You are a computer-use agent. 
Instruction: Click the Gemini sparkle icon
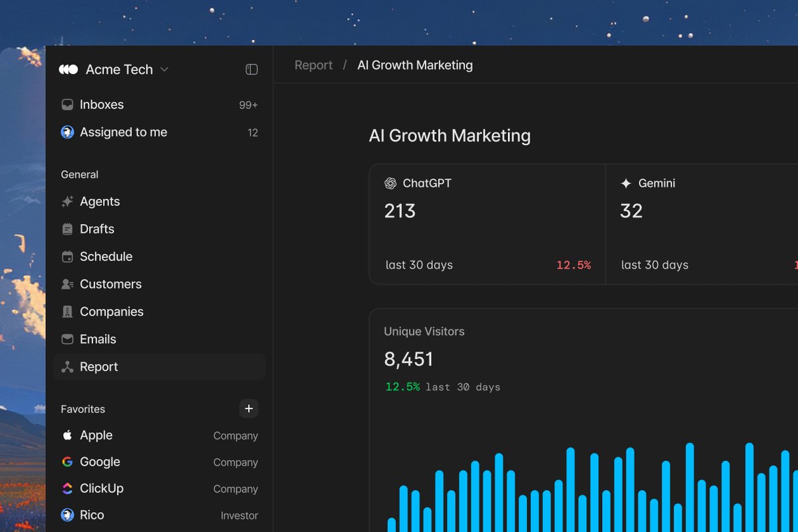626,183
